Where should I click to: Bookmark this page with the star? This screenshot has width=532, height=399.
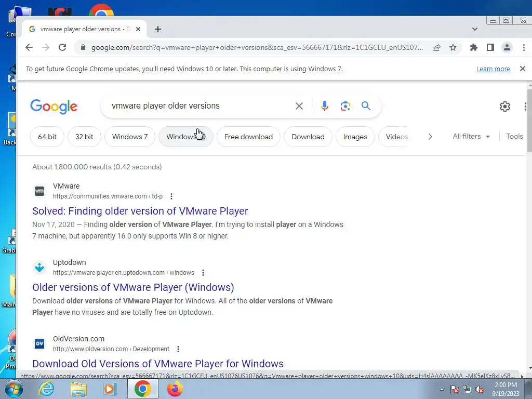coord(453,47)
